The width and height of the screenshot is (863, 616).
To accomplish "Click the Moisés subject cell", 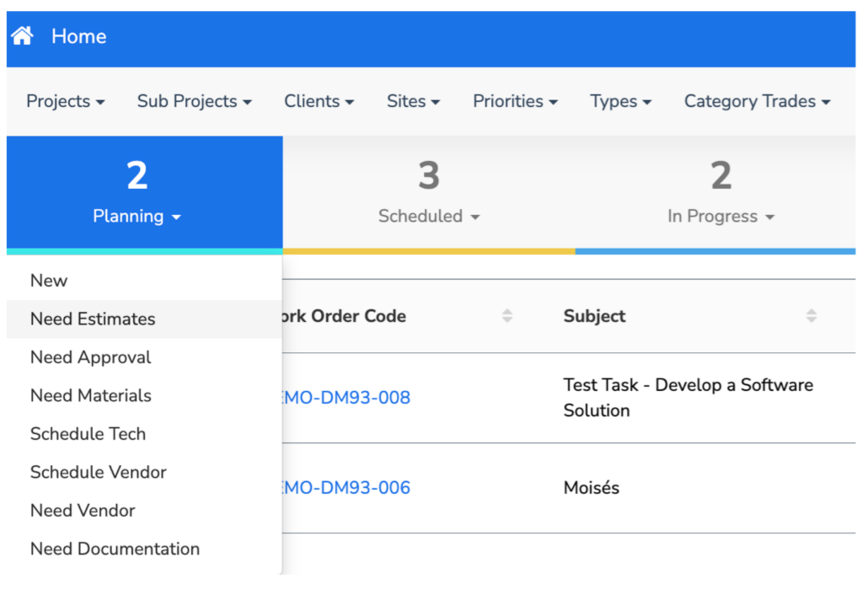I will (x=592, y=488).
